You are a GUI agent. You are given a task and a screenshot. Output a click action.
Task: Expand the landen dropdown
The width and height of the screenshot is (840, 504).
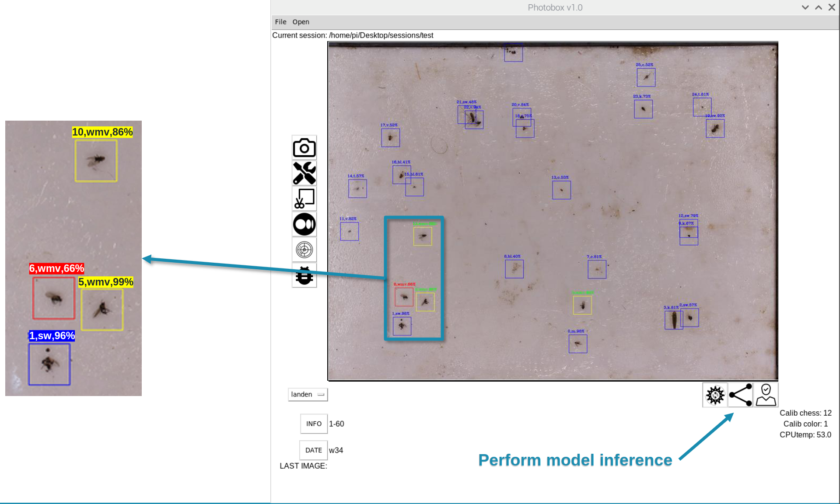point(308,394)
